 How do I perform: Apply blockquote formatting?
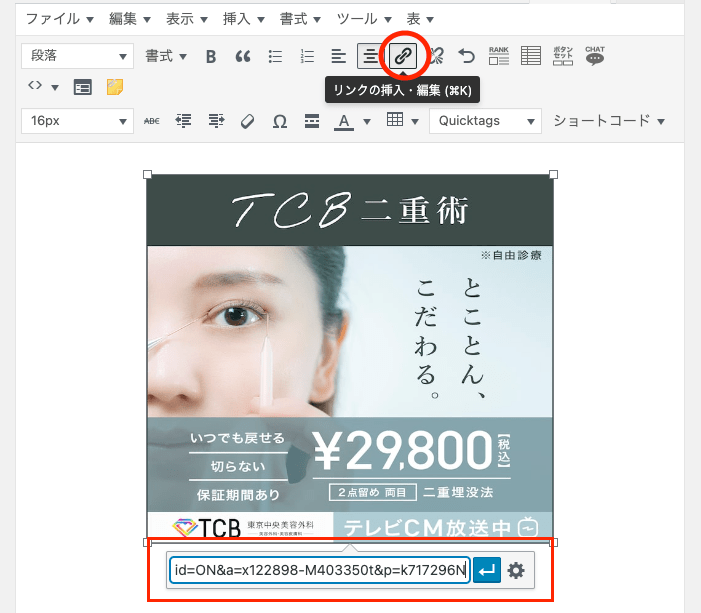click(x=243, y=56)
